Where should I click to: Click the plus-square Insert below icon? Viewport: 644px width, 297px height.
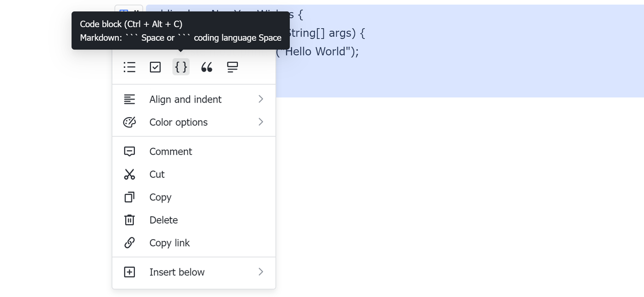[x=129, y=272]
